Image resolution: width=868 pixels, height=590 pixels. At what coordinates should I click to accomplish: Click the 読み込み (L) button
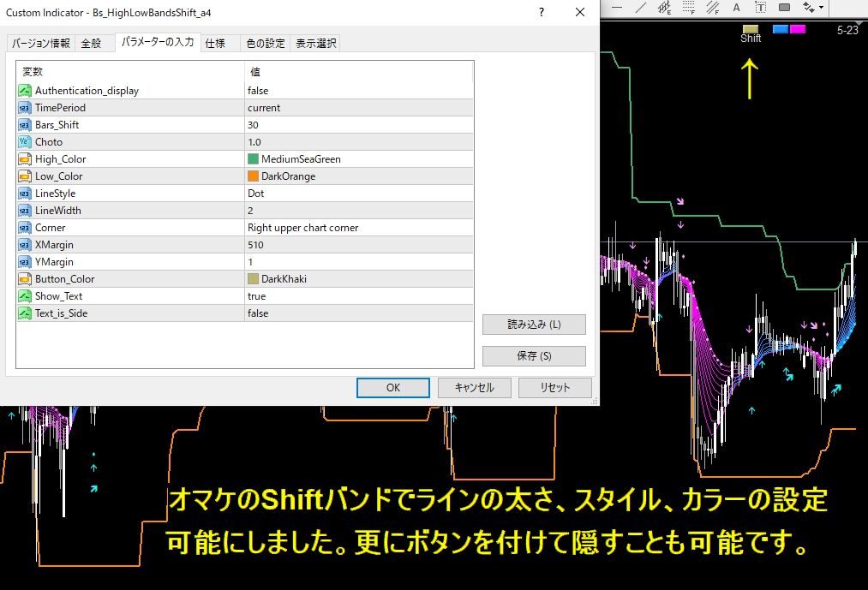coord(534,325)
